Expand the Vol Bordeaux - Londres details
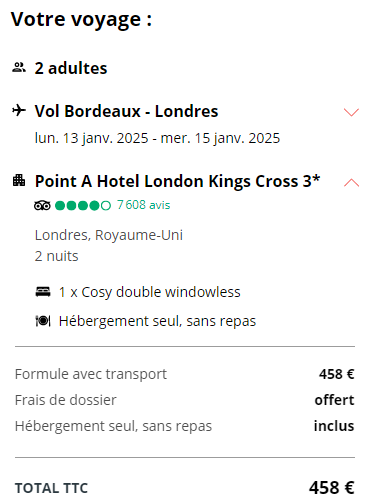The height and width of the screenshot is (504, 371). (351, 112)
